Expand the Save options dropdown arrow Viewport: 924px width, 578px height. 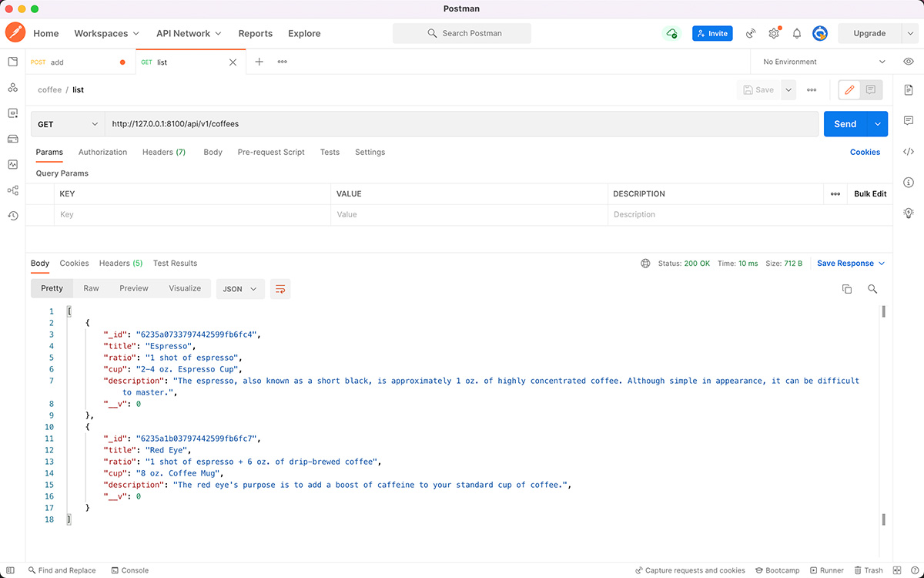(x=788, y=90)
